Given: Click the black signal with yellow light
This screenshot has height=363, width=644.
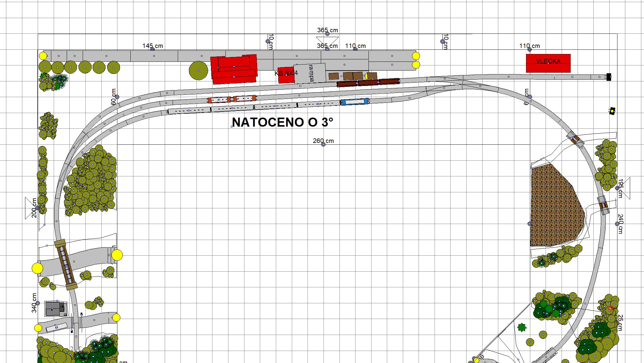Looking at the screenshot, I should [x=612, y=111].
